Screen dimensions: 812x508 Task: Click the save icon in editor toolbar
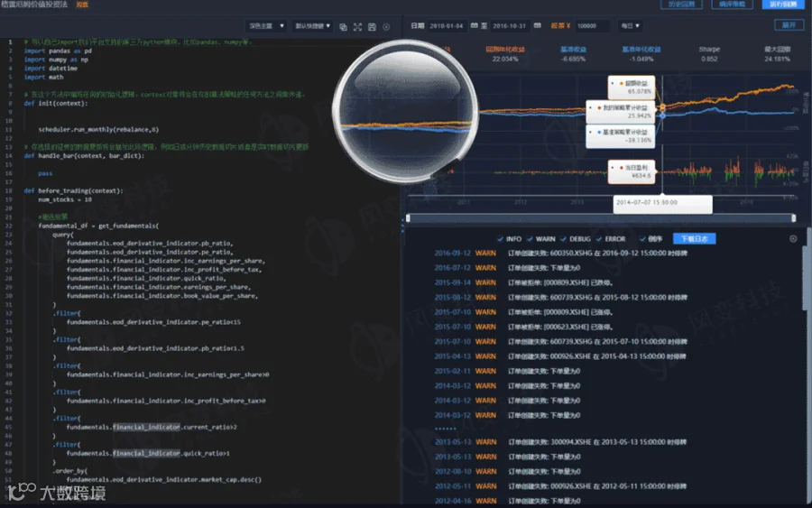tap(372, 27)
